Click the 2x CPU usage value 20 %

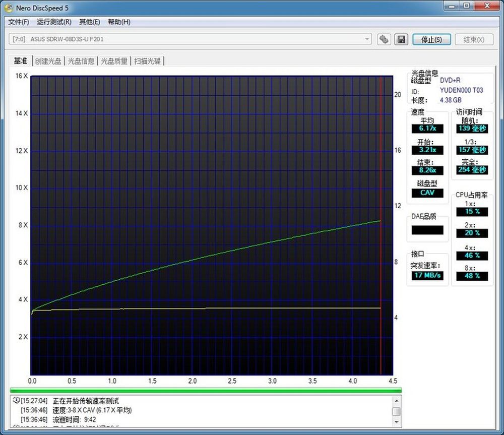(x=472, y=233)
